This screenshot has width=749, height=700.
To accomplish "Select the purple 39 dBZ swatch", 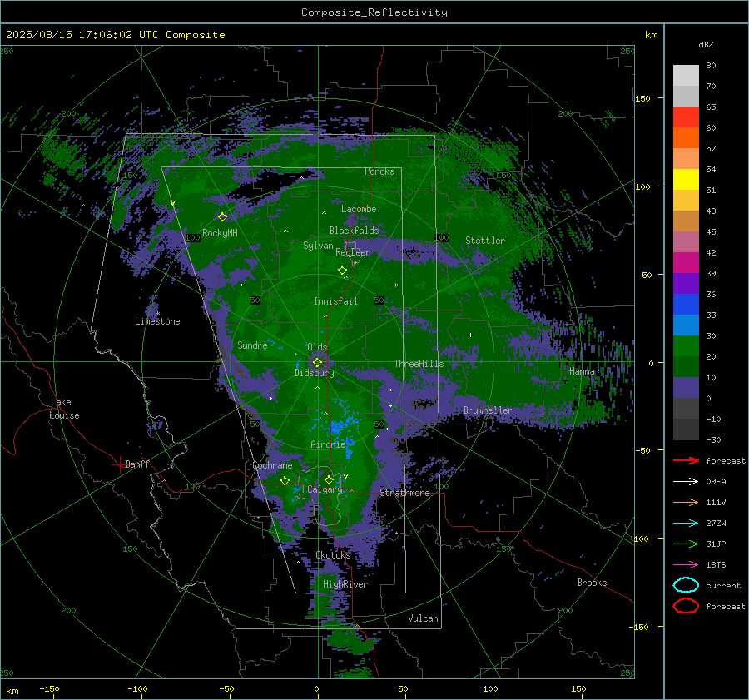I will click(686, 283).
